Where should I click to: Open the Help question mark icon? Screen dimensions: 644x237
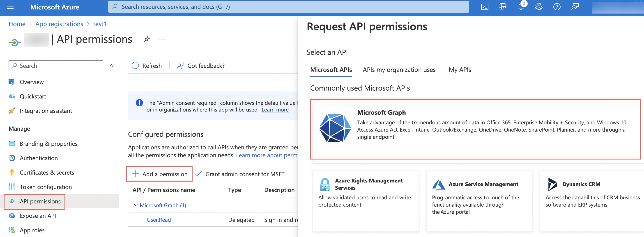coord(557,7)
